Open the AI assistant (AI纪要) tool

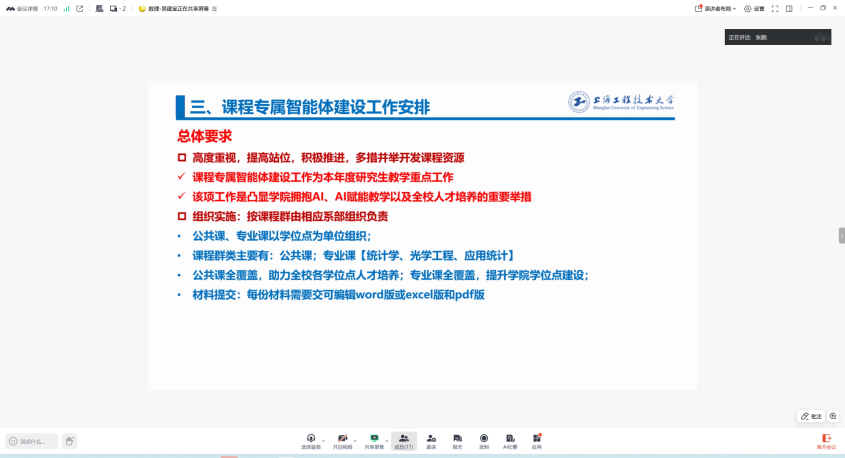coord(510,440)
